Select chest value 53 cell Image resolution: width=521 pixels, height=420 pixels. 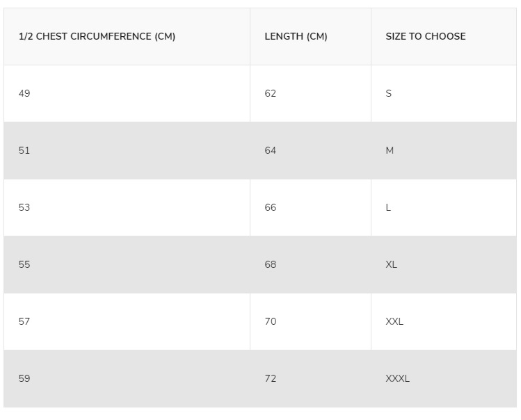pyautogui.click(x=127, y=208)
